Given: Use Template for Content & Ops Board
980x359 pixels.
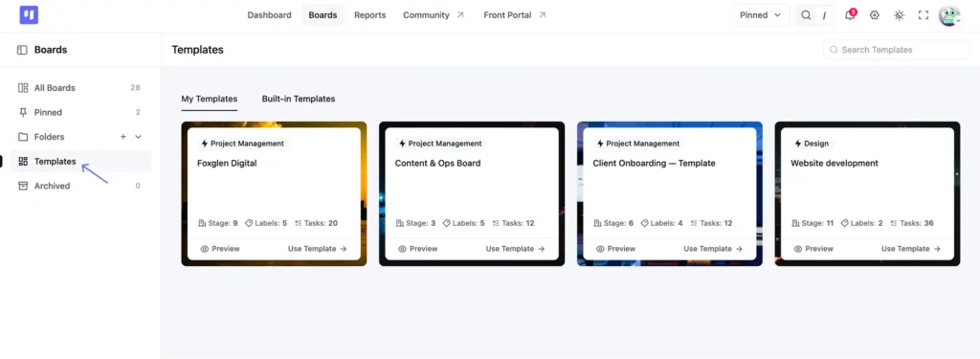Looking at the screenshot, I should pos(516,249).
